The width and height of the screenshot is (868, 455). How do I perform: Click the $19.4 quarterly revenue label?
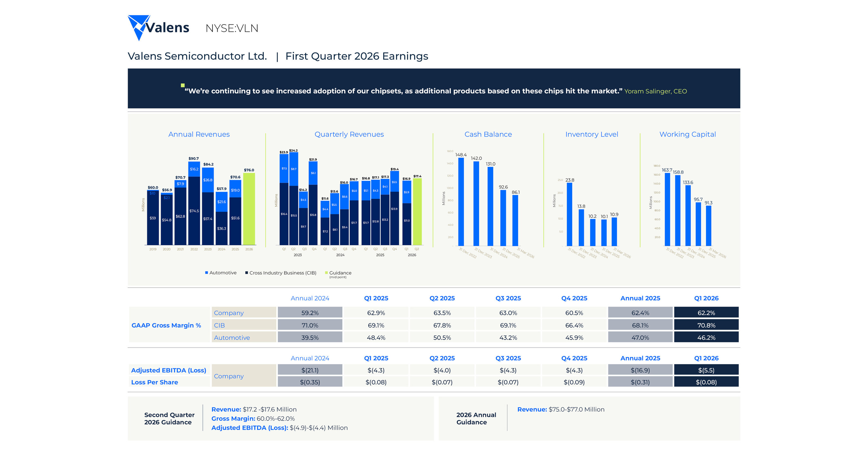click(394, 169)
